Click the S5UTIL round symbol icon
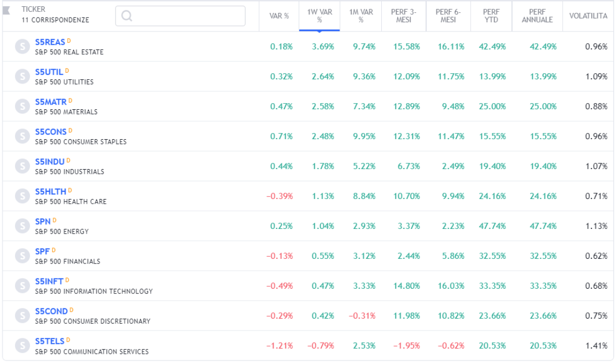 coord(22,76)
